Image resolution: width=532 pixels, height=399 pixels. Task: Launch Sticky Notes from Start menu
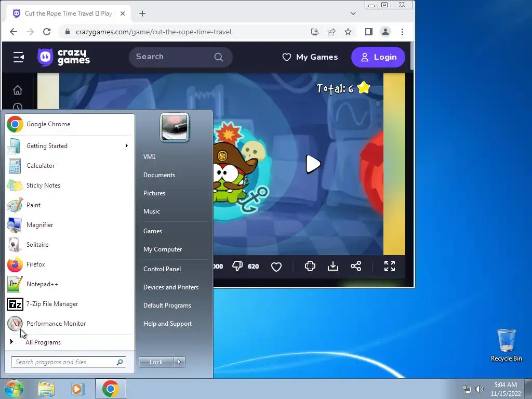(x=70, y=185)
